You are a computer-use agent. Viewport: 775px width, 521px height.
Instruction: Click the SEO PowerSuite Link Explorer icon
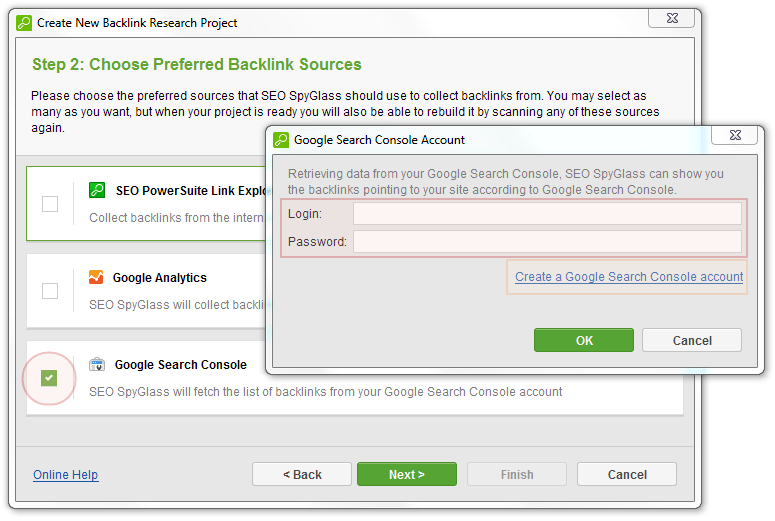click(x=97, y=189)
